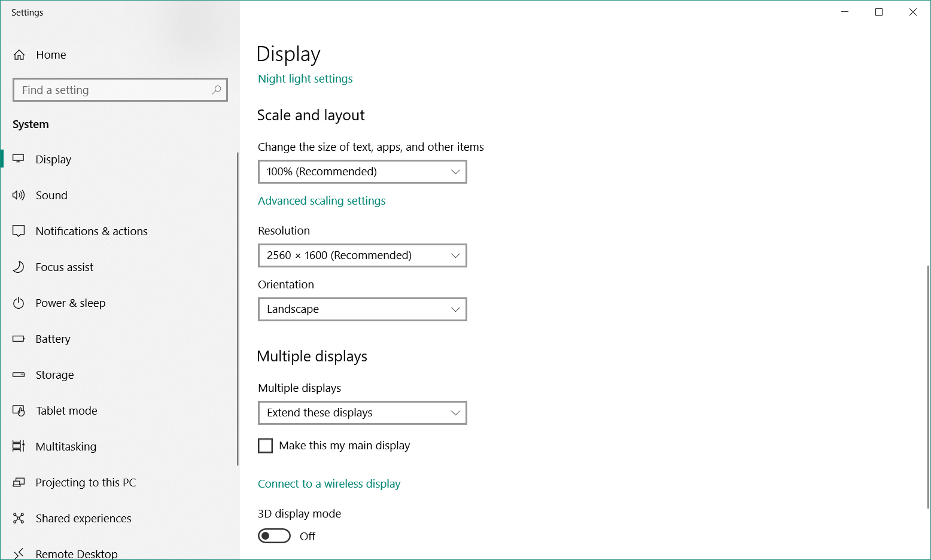Click the Home icon in sidebar
Screen dimensions: 931x560
coord(19,55)
